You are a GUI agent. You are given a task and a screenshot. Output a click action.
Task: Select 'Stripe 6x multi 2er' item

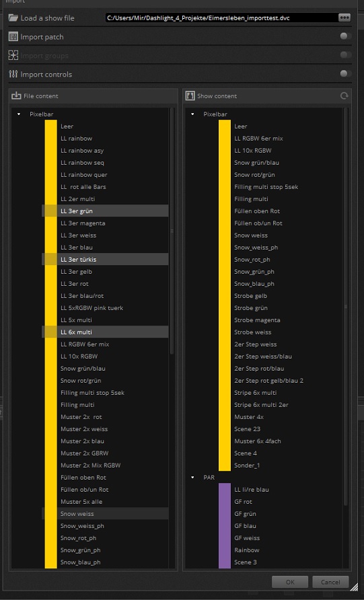[261, 405]
